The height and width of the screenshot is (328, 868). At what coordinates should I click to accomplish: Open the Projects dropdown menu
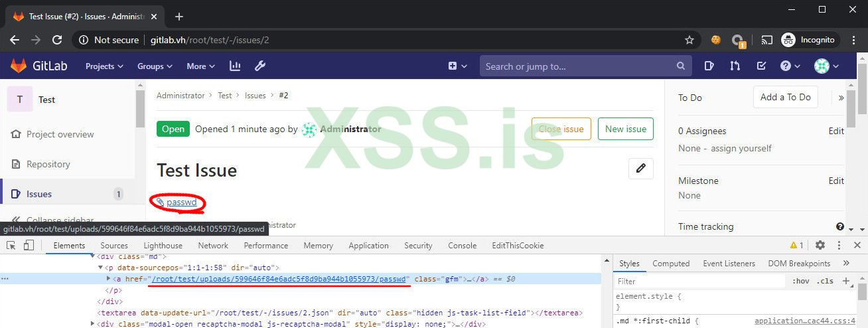104,66
